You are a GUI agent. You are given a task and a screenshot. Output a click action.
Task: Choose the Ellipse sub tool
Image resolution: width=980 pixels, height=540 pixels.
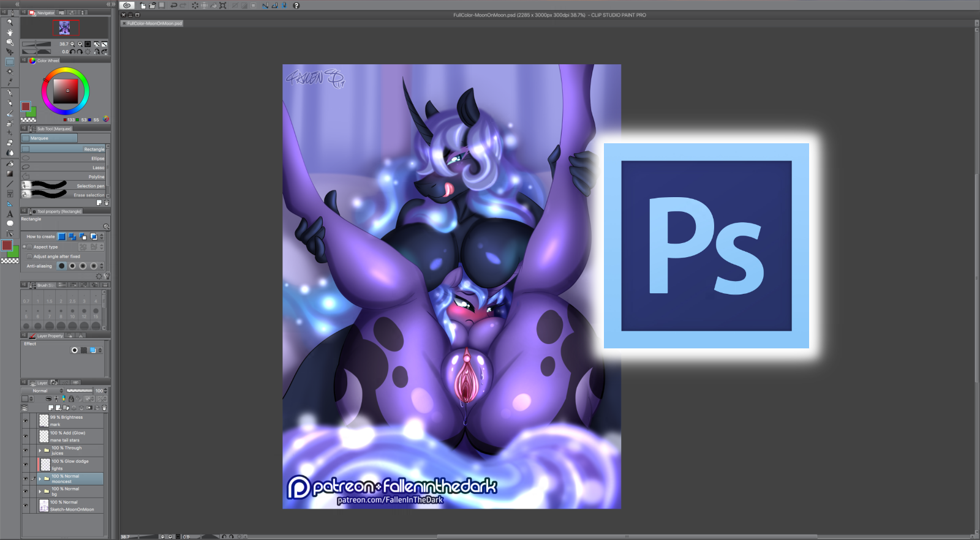[x=64, y=159]
